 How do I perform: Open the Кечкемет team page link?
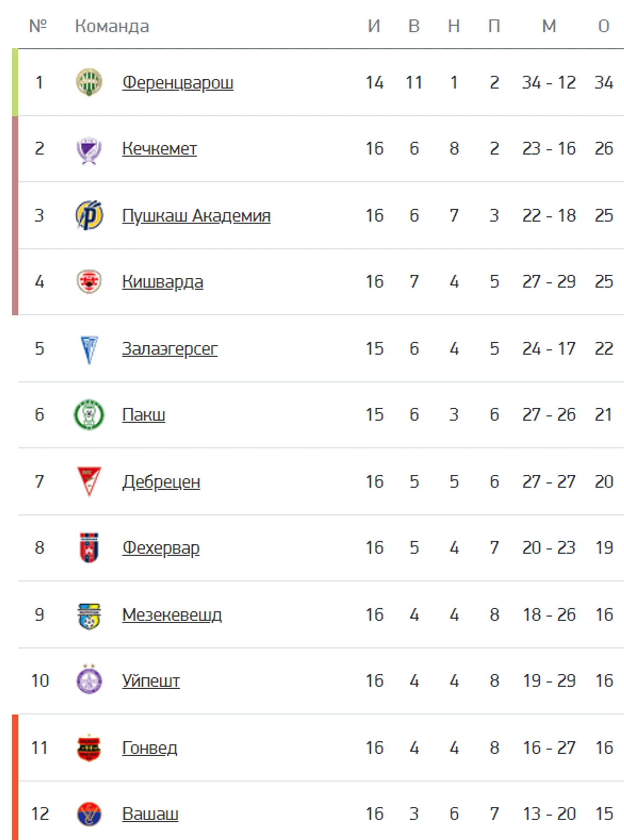pyautogui.click(x=159, y=149)
